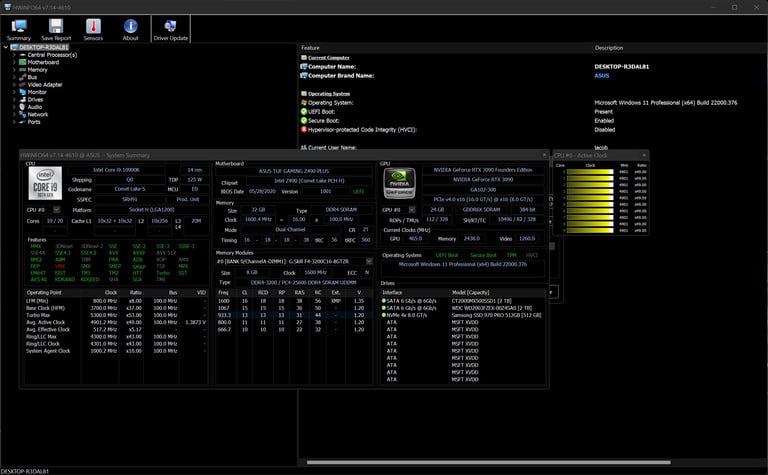The image size is (768, 475).
Task: Select the Network tree item
Action: point(38,114)
